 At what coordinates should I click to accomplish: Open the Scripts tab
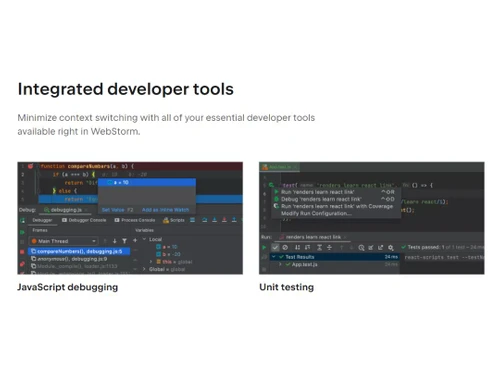(173, 220)
